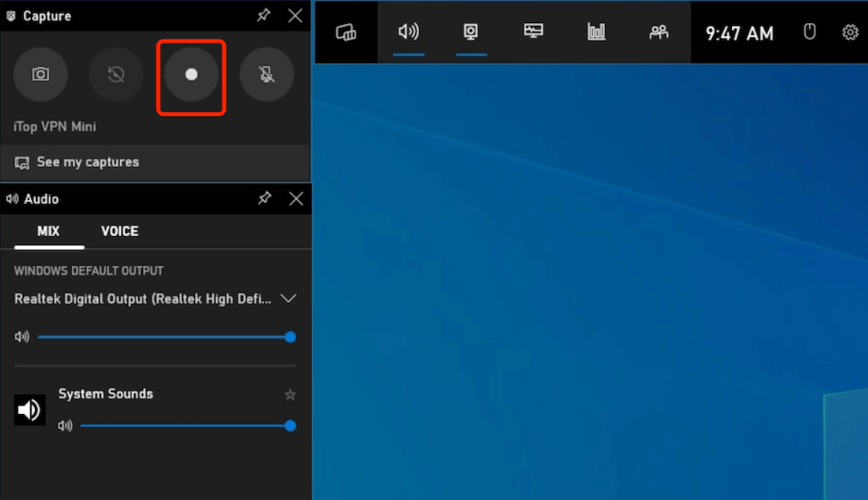The image size is (868, 500).
Task: Click the record last 30 seconds icon
Action: 116,74
